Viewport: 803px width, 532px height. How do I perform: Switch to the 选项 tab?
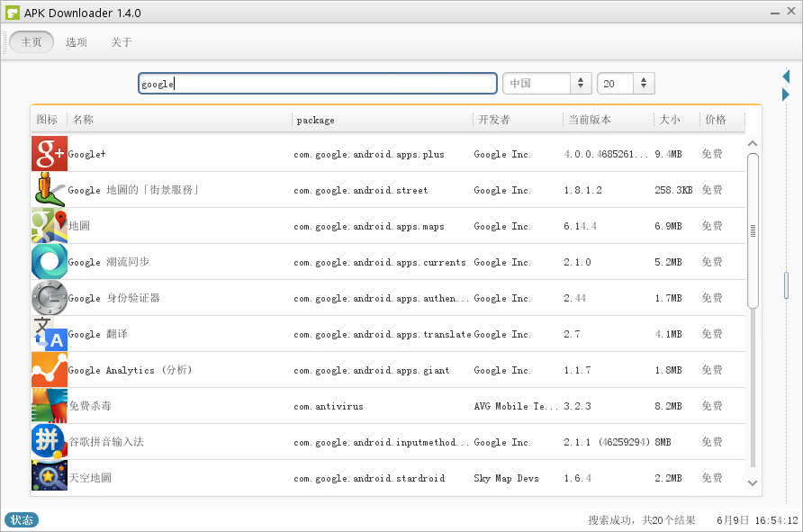point(77,42)
